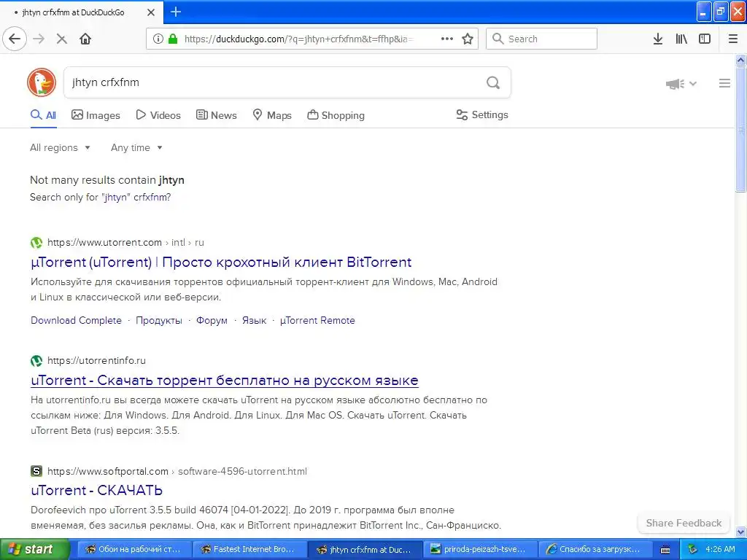
Task: Toggle the sidebar view icon
Action: [705, 39]
